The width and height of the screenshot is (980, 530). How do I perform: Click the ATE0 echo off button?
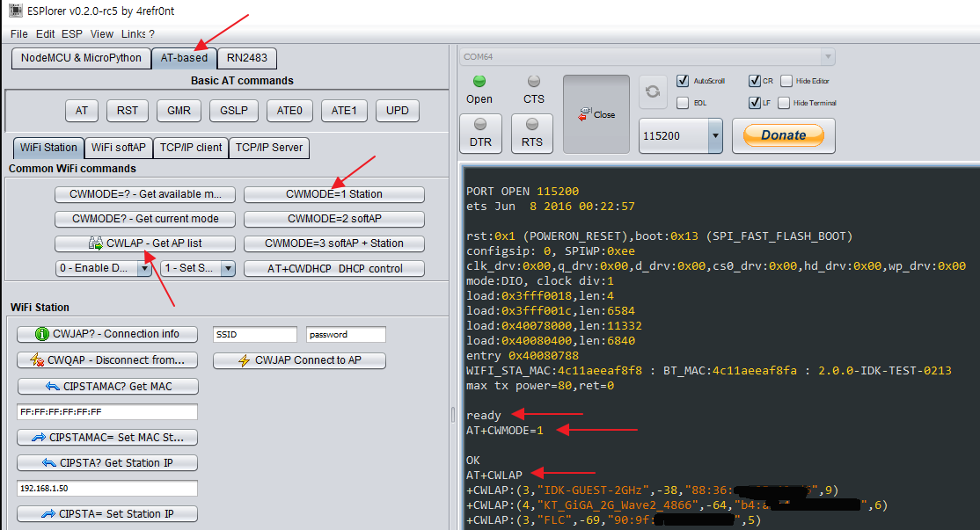[x=289, y=111]
